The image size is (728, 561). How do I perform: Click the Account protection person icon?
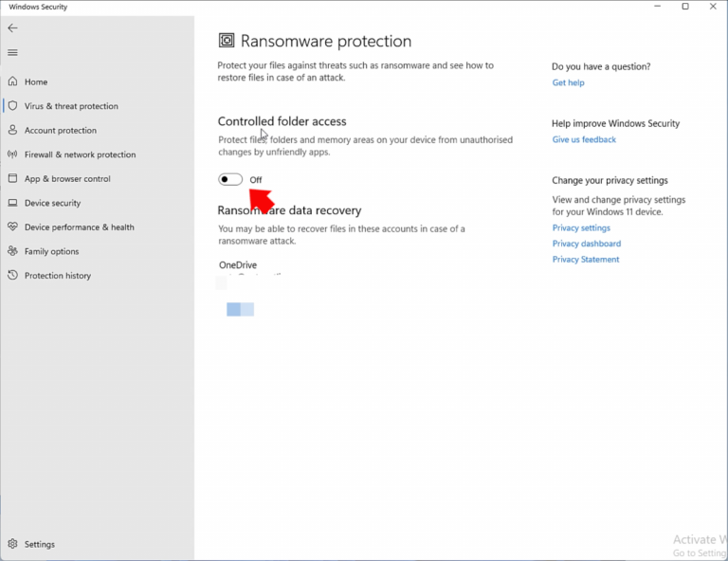pos(13,130)
